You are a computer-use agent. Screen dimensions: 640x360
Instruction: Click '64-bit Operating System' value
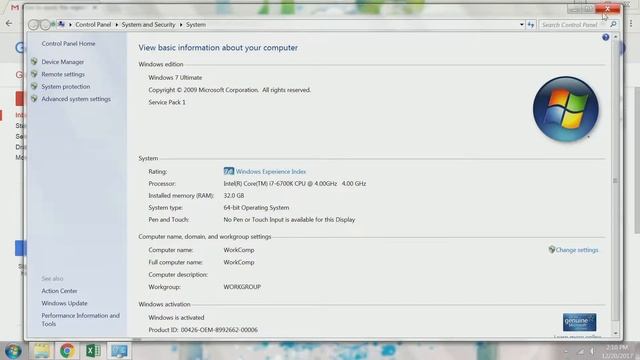pos(256,208)
